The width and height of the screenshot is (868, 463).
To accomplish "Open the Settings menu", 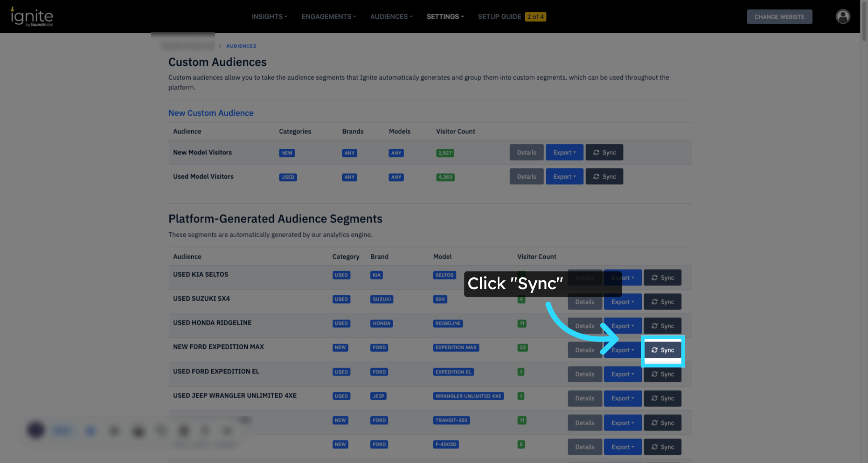I will [445, 17].
